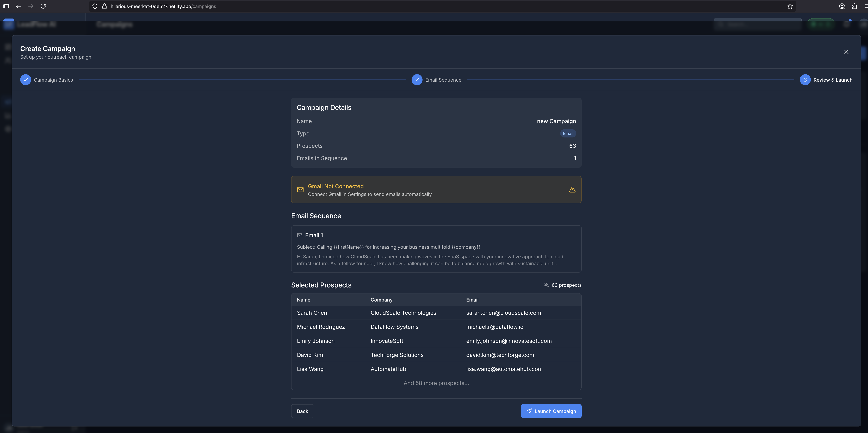This screenshot has height=433, width=868.
Task: Click the Email type badge
Action: tap(568, 134)
